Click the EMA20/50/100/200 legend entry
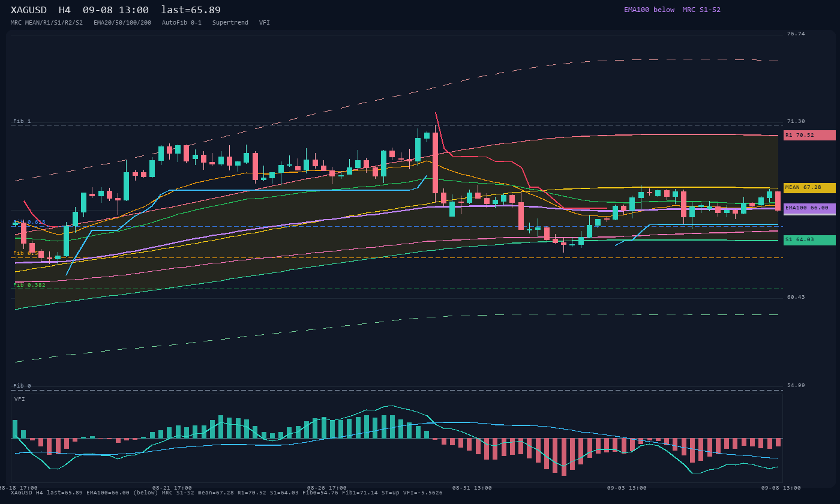 pyautogui.click(x=122, y=23)
